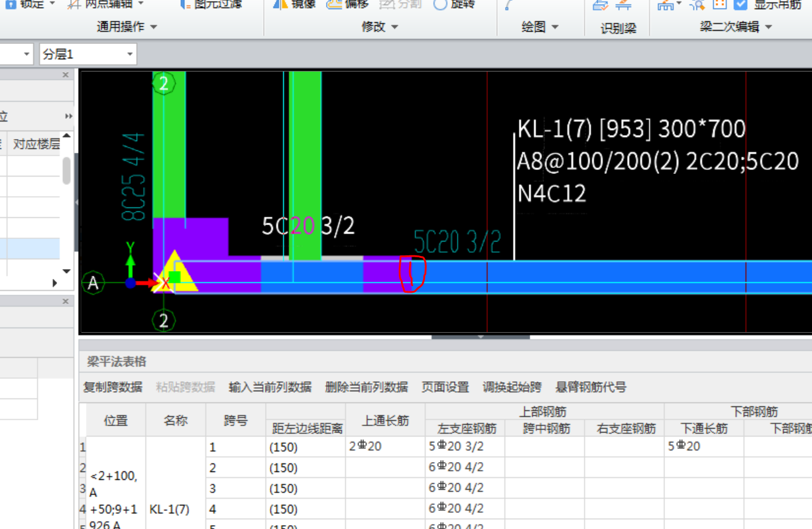Open the 识别梁 panel label

click(619, 28)
